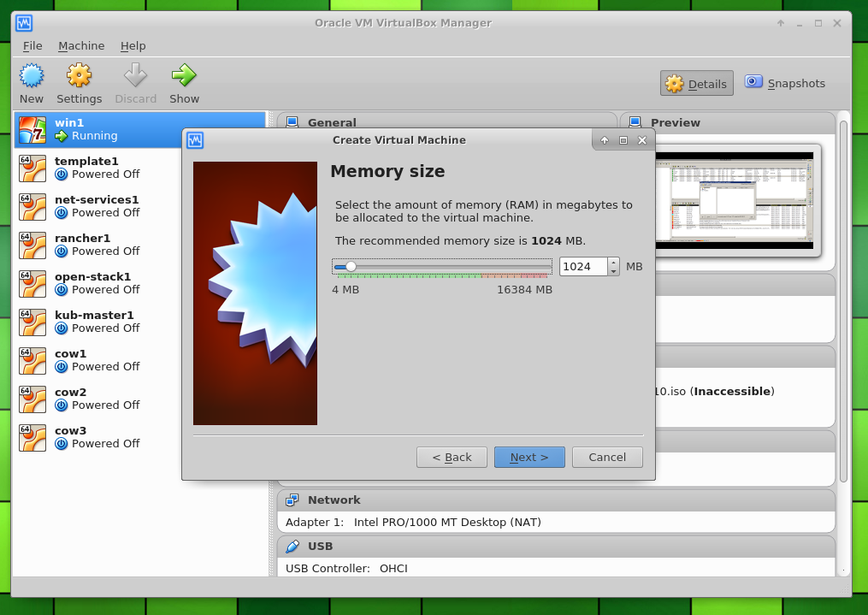868x615 pixels.
Task: Decrease memory with the spinbox down arrow
Action: point(613,271)
